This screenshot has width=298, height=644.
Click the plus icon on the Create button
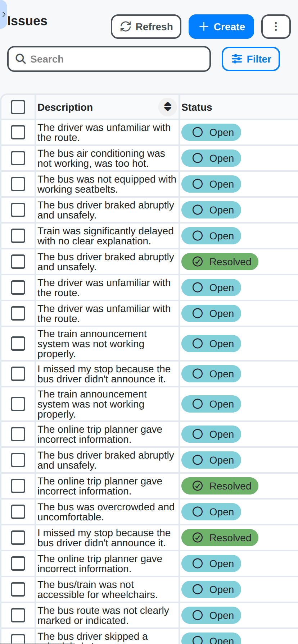(204, 26)
